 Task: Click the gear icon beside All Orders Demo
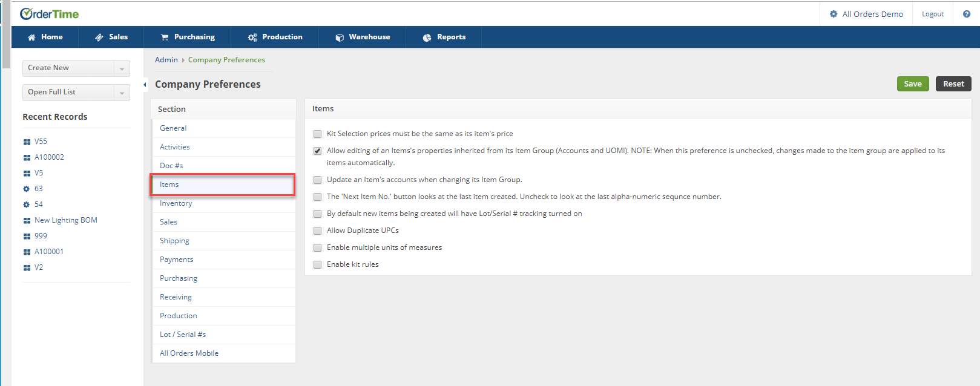pos(834,14)
